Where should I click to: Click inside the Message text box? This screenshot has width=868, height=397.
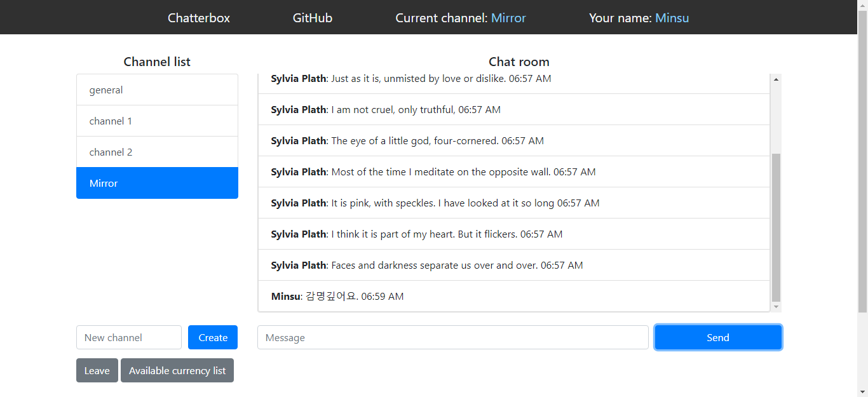click(x=452, y=337)
